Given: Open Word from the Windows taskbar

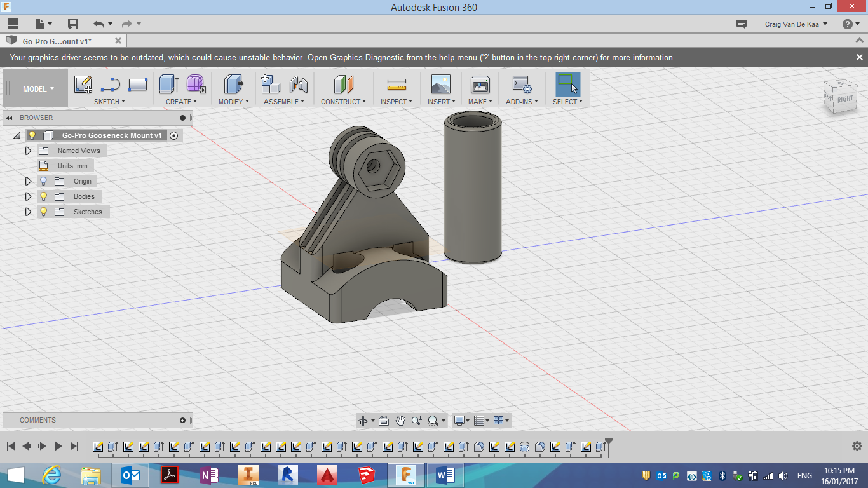Looking at the screenshot, I should (x=445, y=475).
